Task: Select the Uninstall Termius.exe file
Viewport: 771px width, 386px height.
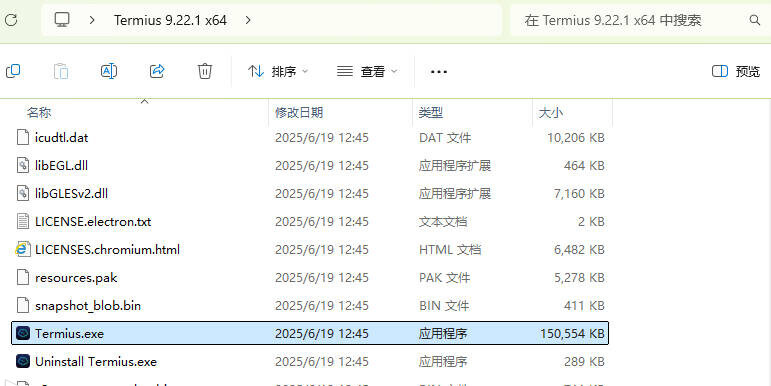Action: [310, 362]
